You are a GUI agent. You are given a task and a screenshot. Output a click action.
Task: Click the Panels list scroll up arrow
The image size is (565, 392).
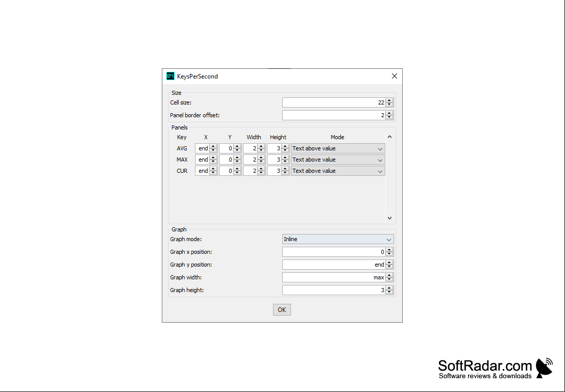389,137
